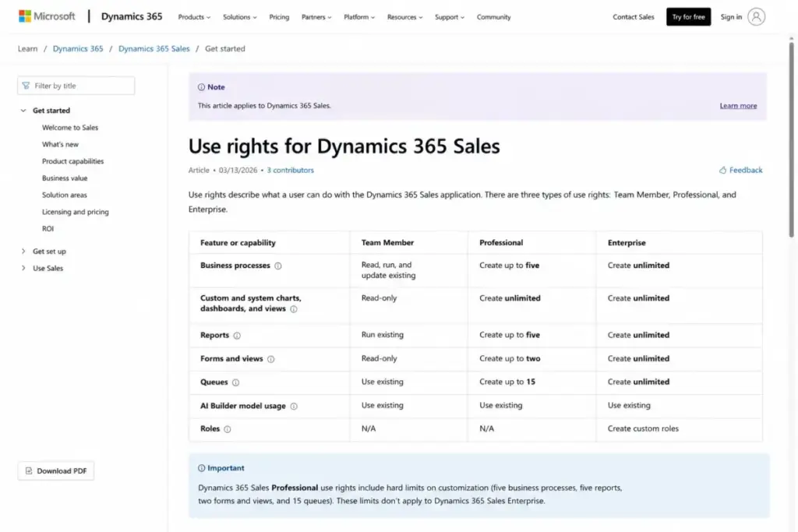Go to Dynamics 365 Sales breadcrumb link
Screen dimensions: 798x532
pyautogui.click(x=154, y=48)
